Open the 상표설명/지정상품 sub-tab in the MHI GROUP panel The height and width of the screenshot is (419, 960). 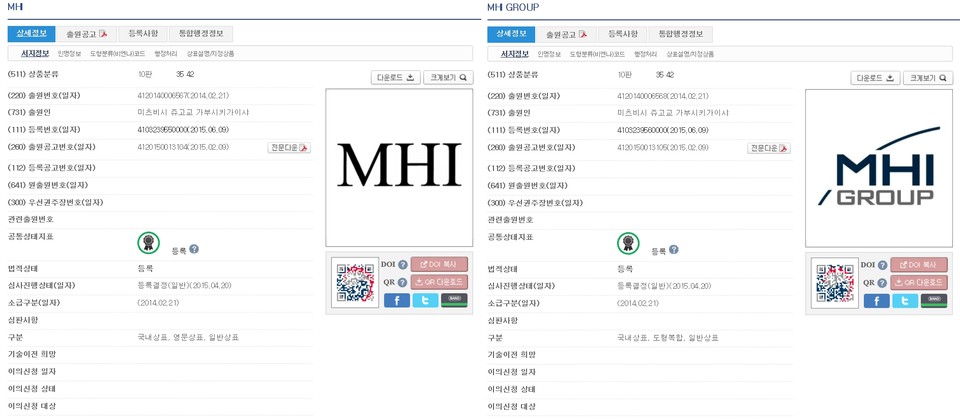coord(690,54)
